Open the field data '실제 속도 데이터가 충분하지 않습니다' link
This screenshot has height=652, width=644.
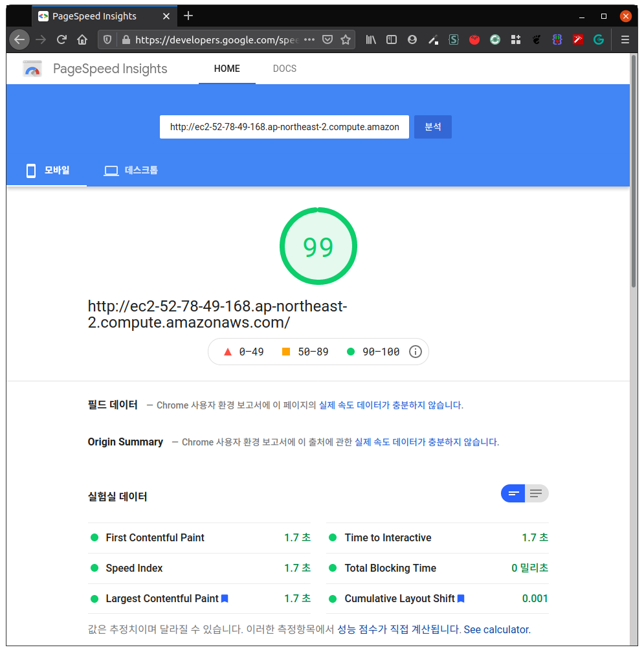point(391,405)
